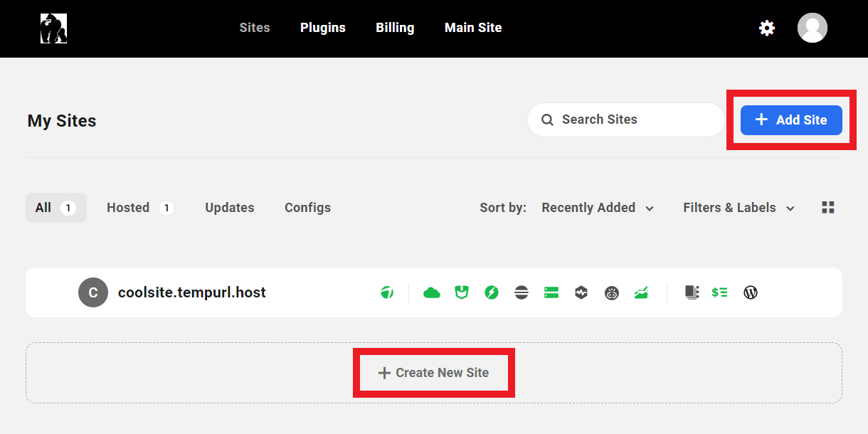Click Create New Site
Image resolution: width=868 pixels, height=434 pixels.
[x=433, y=373]
